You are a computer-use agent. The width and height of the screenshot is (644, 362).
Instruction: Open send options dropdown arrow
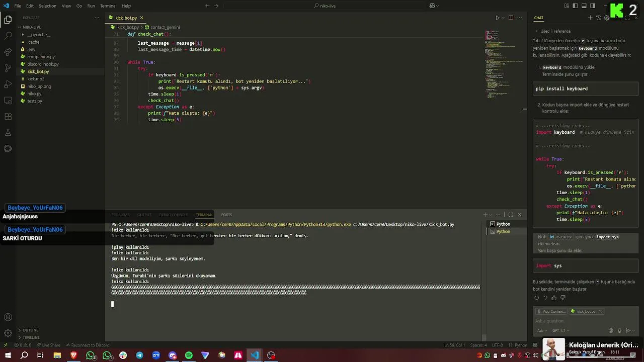tap(633, 330)
